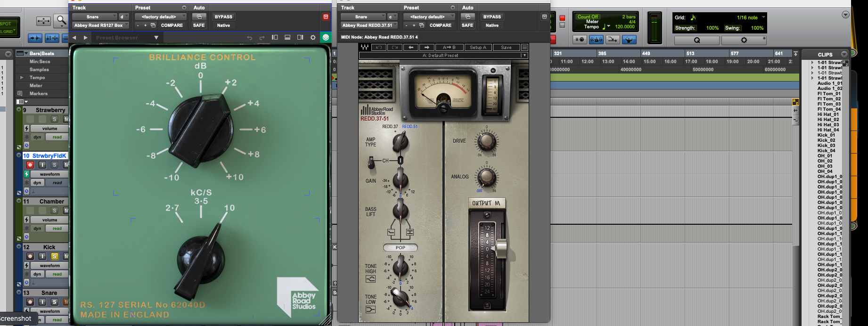Click volume automation view on Strawberry track
This screenshot has height=326, width=868.
click(x=49, y=128)
